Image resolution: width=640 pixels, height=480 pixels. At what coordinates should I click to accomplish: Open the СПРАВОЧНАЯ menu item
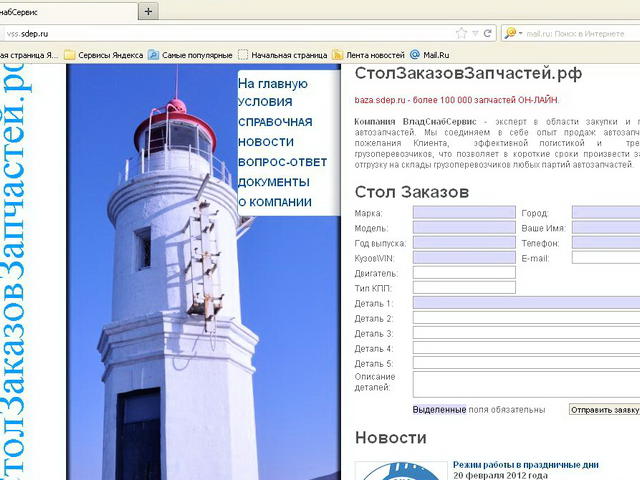tap(275, 122)
